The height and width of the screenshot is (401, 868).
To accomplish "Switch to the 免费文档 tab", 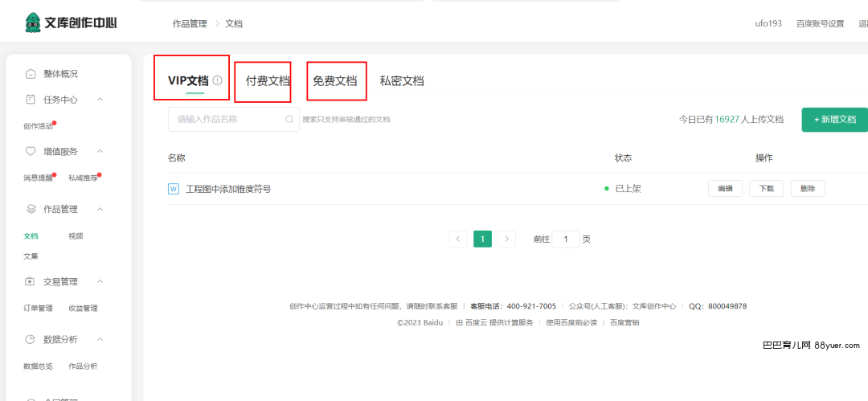I will click(x=335, y=81).
